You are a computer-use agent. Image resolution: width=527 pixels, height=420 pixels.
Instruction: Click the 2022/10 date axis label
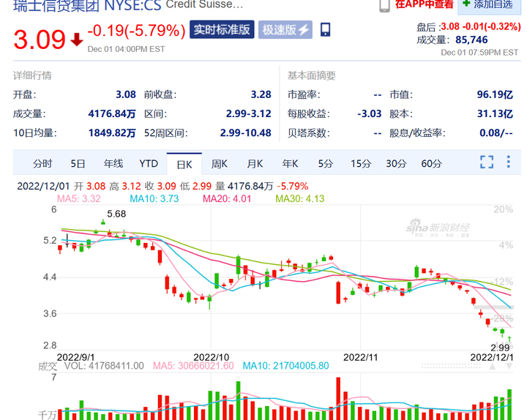(211, 357)
